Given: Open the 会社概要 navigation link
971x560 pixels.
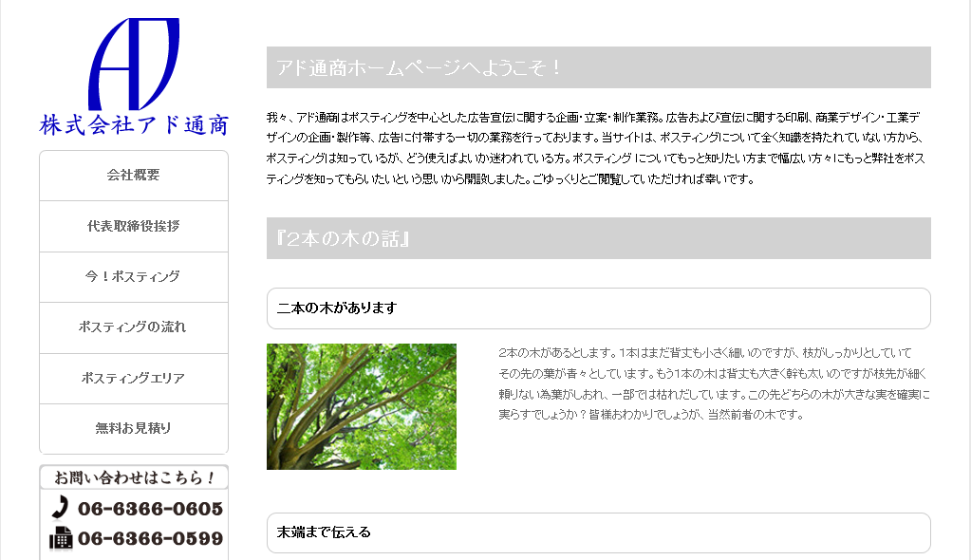Looking at the screenshot, I should click(132, 176).
